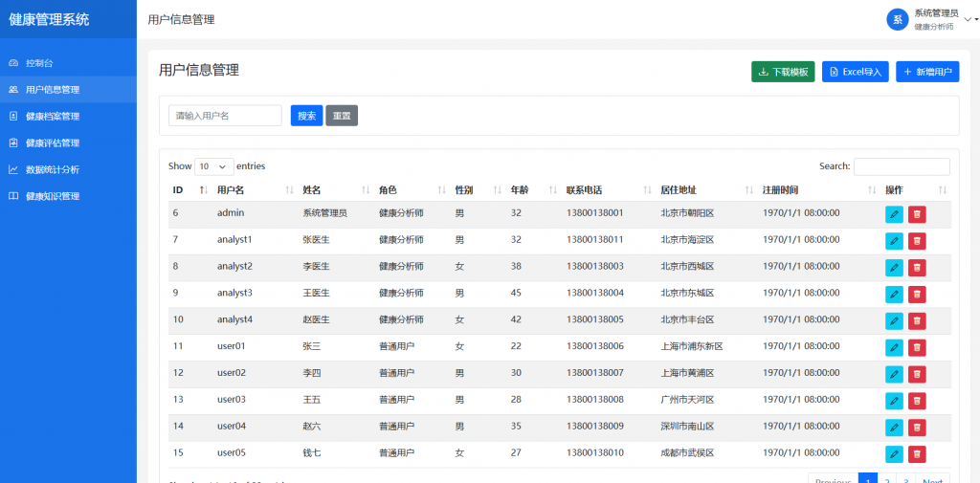Edit the analyst1 user row
Screen dimensions: 980x483
895,241
